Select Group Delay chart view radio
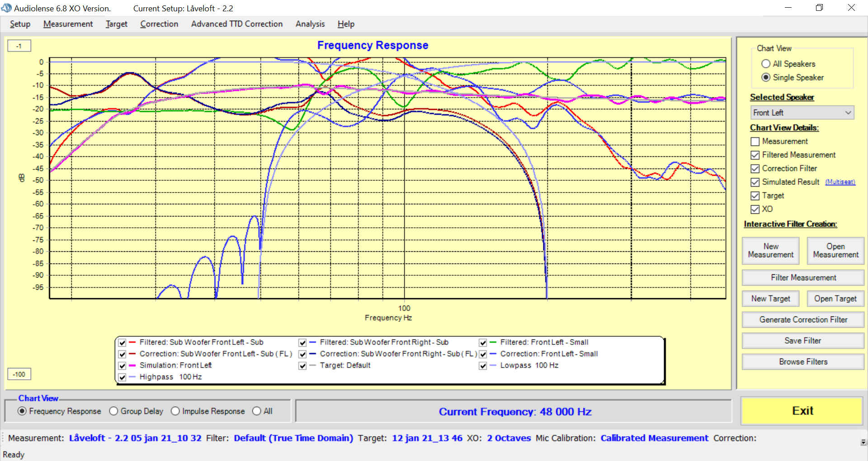868x461 pixels. 113,411
